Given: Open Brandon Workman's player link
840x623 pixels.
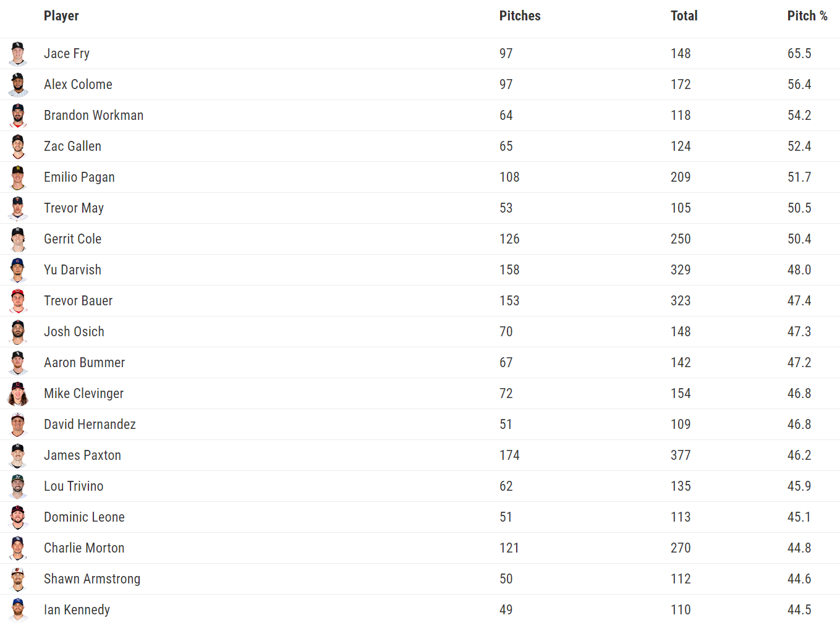Looking at the screenshot, I should 93,116.
